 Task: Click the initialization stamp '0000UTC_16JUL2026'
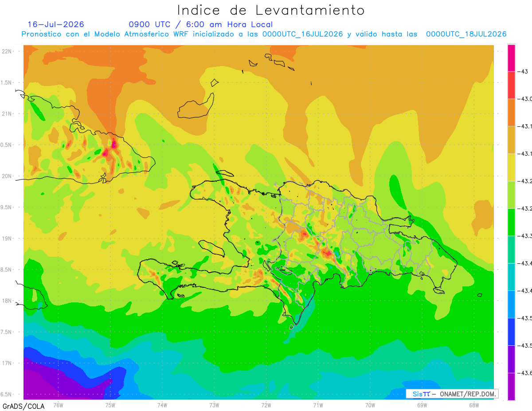[302, 34]
